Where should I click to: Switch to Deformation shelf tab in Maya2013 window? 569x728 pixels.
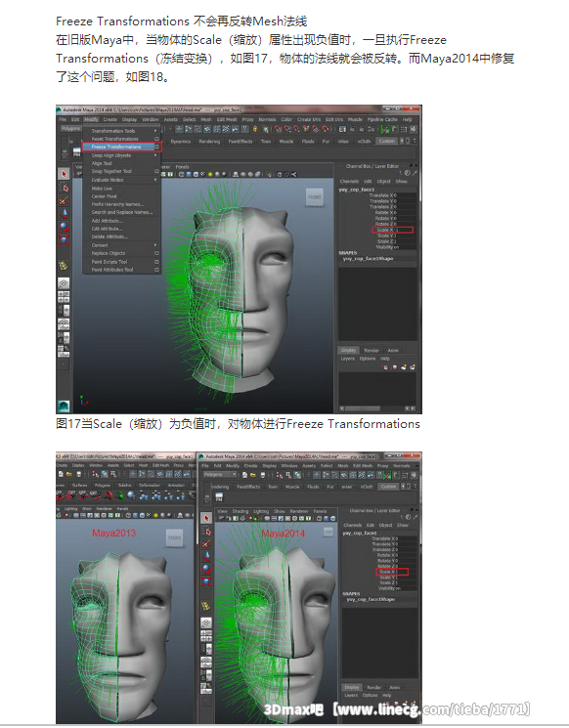click(150, 486)
